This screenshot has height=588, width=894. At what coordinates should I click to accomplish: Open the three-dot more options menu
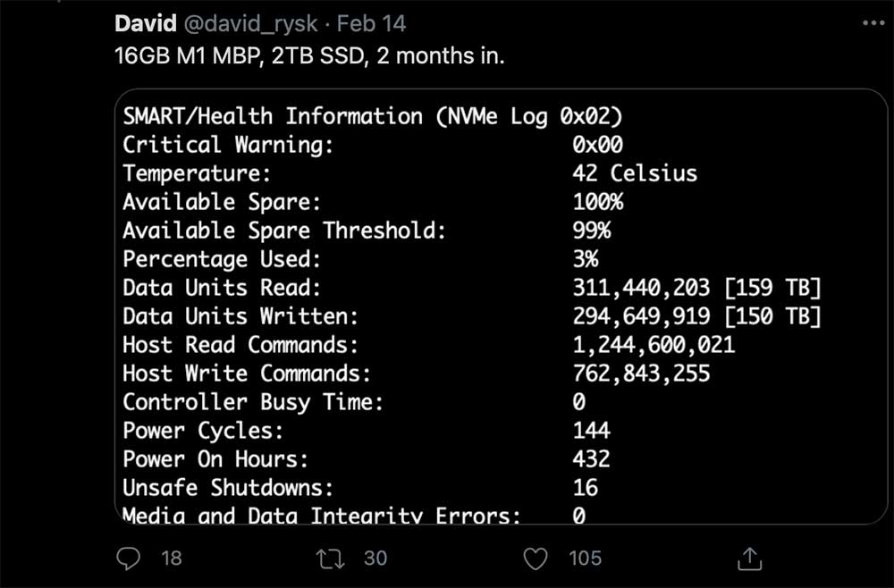point(873,23)
